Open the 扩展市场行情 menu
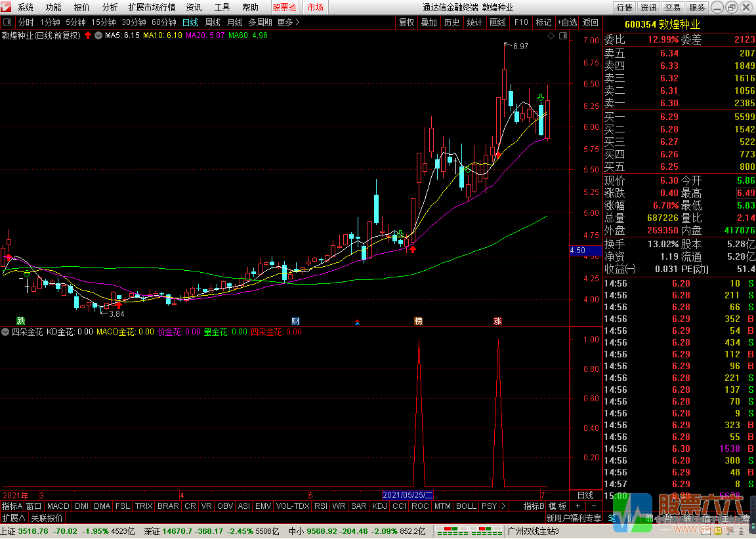The width and height of the screenshot is (756, 539). (x=152, y=7)
